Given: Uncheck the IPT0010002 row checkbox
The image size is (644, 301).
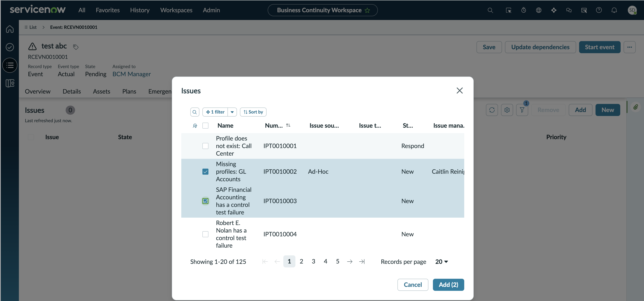Looking at the screenshot, I should click(x=205, y=171).
